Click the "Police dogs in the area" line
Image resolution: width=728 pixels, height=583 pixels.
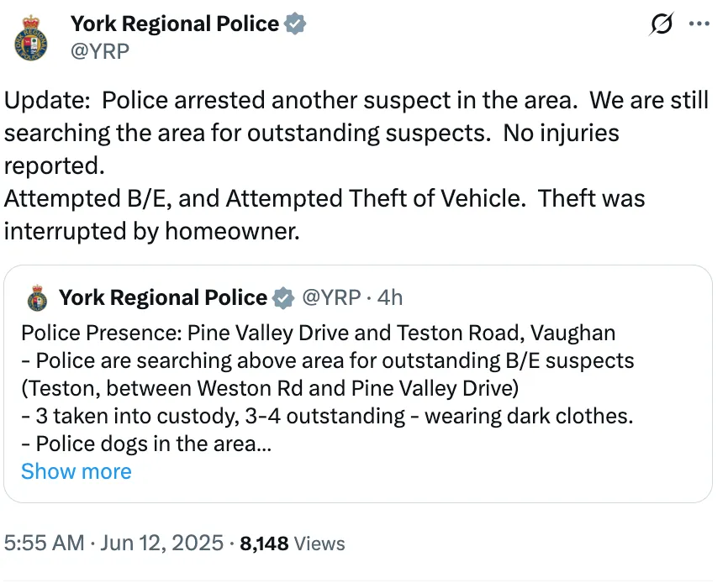point(145,444)
